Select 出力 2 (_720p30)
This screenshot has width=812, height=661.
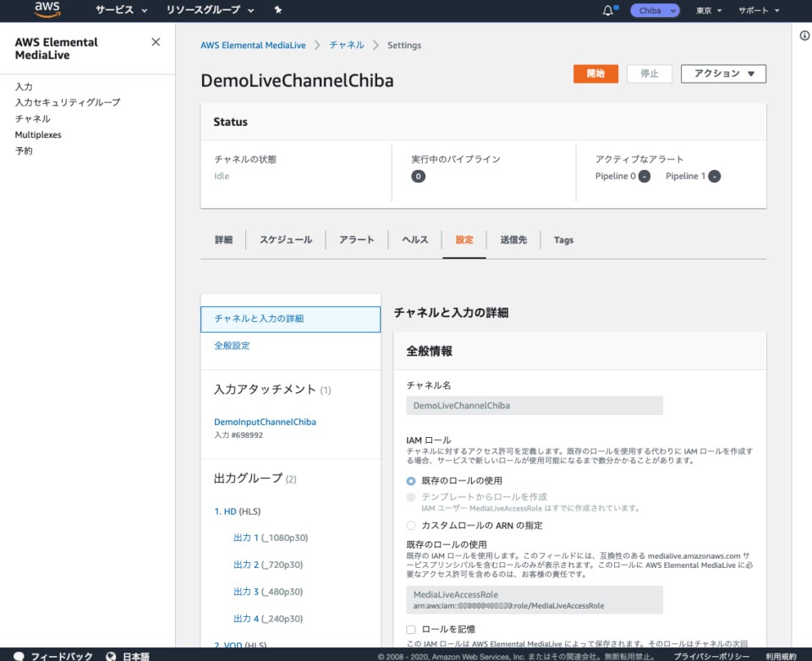pos(268,565)
